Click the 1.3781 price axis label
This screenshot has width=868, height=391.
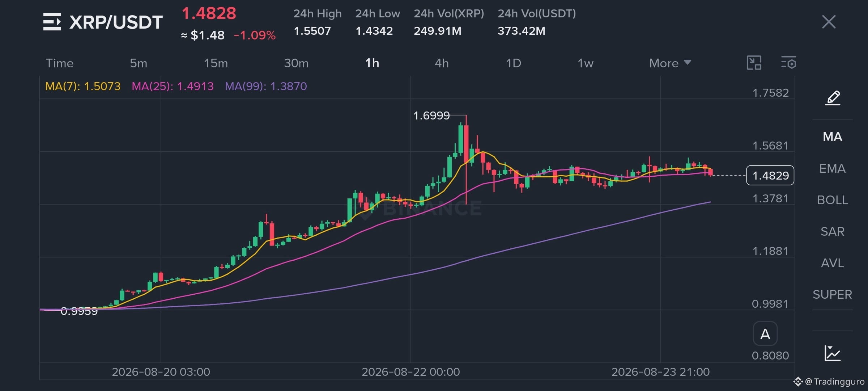click(x=770, y=198)
